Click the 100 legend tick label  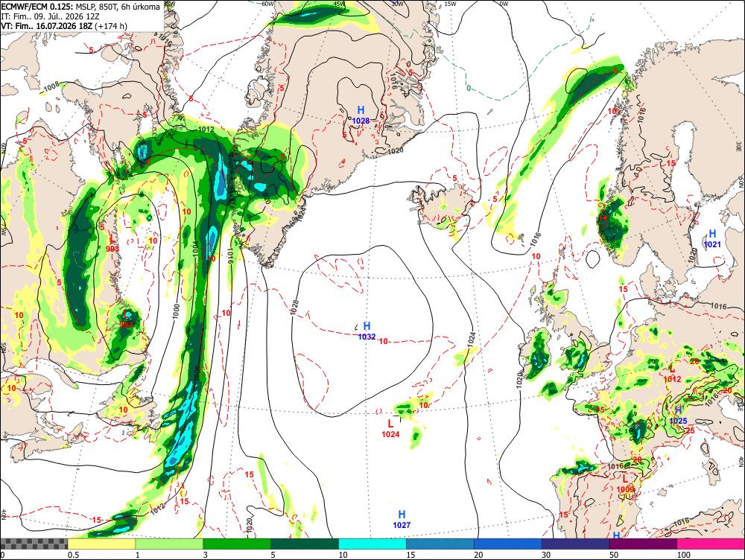coord(684,555)
